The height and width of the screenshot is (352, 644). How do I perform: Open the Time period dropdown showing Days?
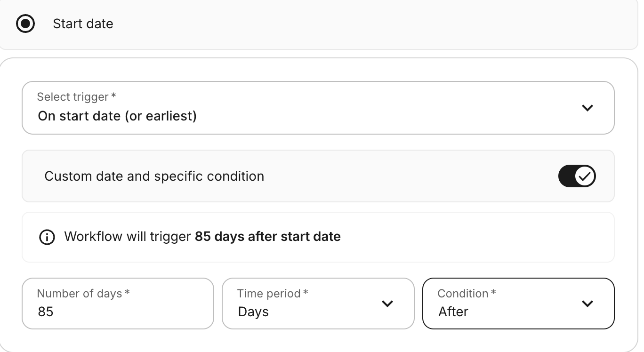point(318,304)
